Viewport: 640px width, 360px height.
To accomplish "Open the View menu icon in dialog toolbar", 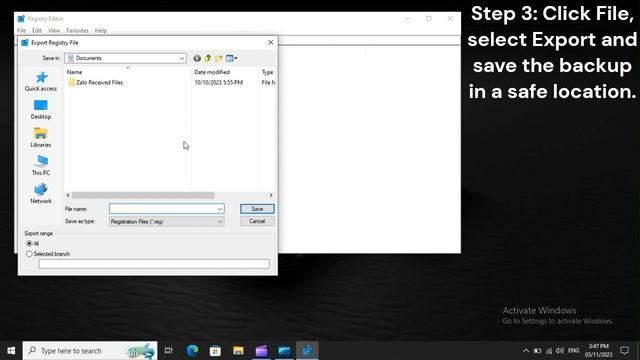I will pyautogui.click(x=231, y=58).
